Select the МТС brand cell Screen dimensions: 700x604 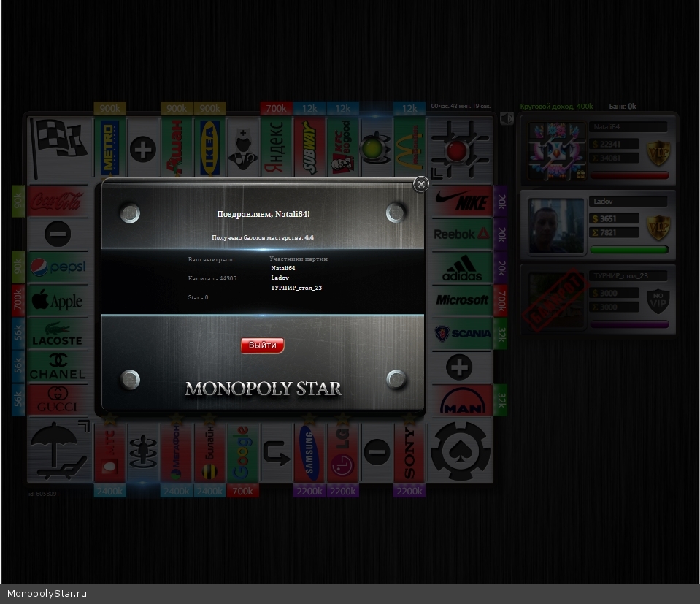(x=109, y=452)
